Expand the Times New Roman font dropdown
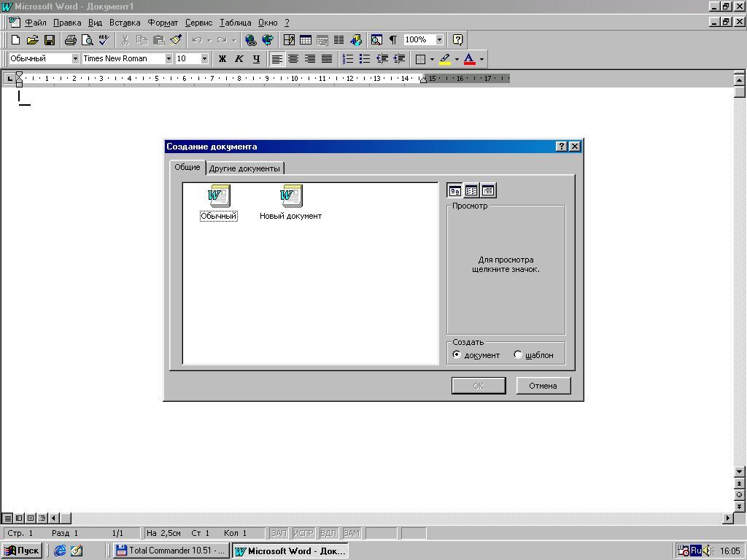The height and width of the screenshot is (560, 747). (x=169, y=58)
